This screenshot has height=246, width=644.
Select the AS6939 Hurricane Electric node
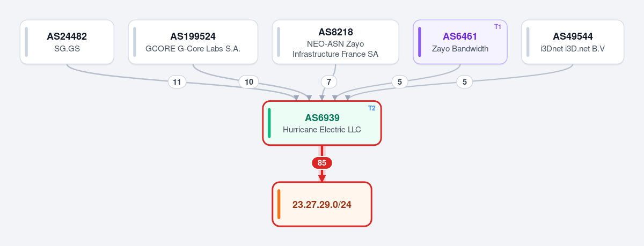(x=322, y=123)
